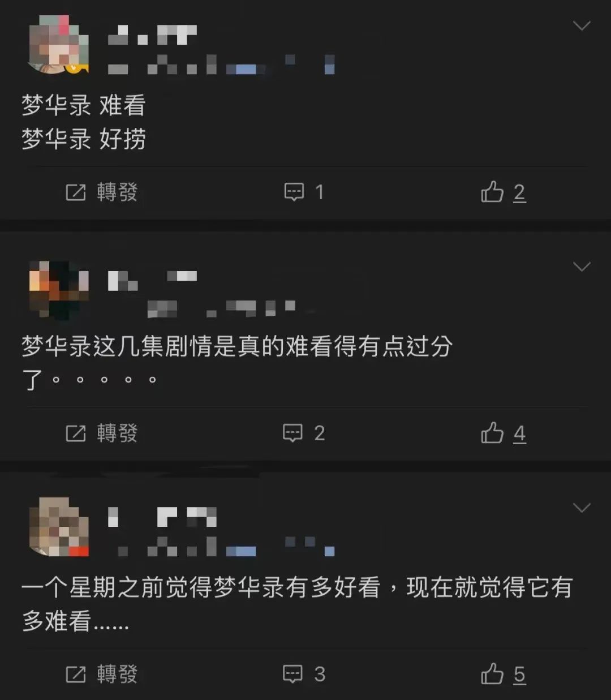The image size is (611, 700).
Task: Open the post starting with 一个星期之前
Action: point(298,604)
